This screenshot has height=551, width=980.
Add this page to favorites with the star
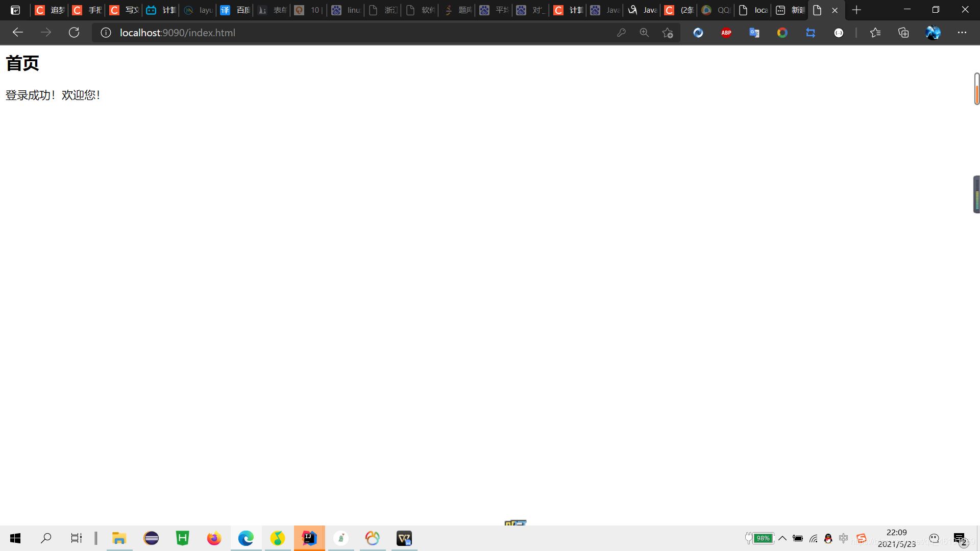pyautogui.click(x=667, y=32)
